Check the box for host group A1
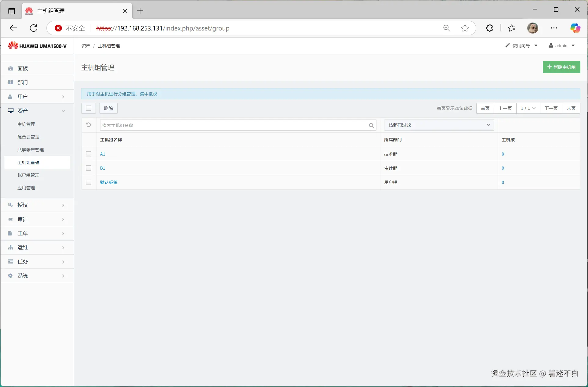 (89, 154)
